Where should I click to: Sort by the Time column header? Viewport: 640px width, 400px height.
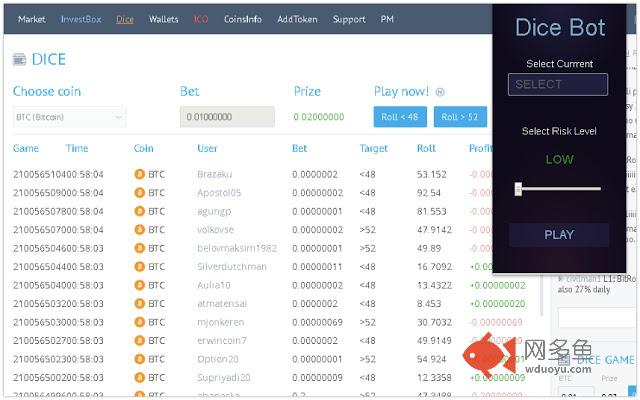click(x=77, y=148)
